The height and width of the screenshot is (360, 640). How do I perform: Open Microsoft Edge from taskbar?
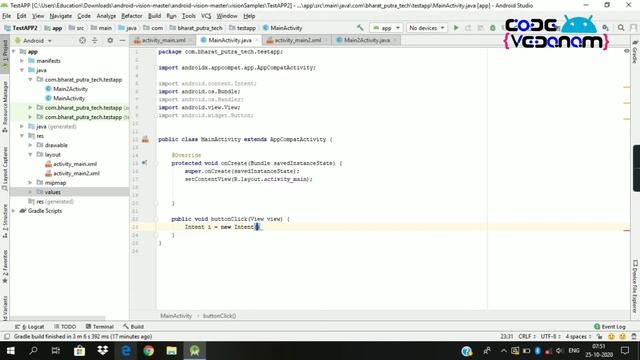click(126, 351)
